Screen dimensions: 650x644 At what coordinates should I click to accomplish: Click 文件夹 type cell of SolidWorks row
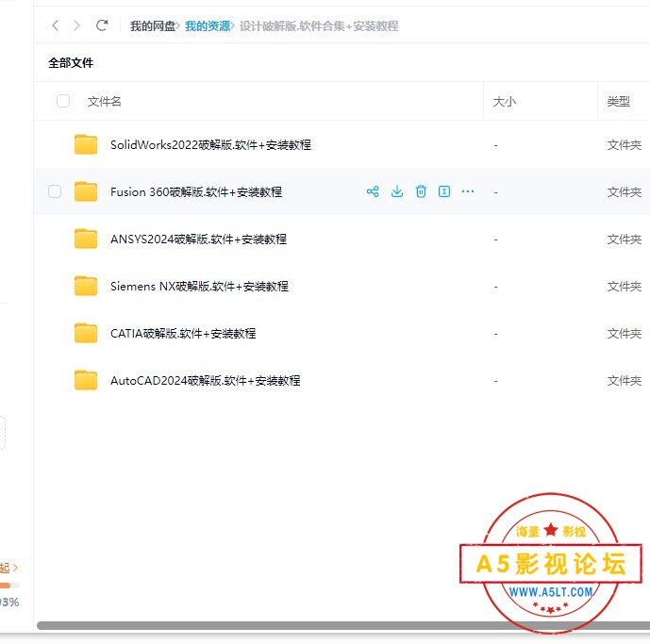pos(625,145)
